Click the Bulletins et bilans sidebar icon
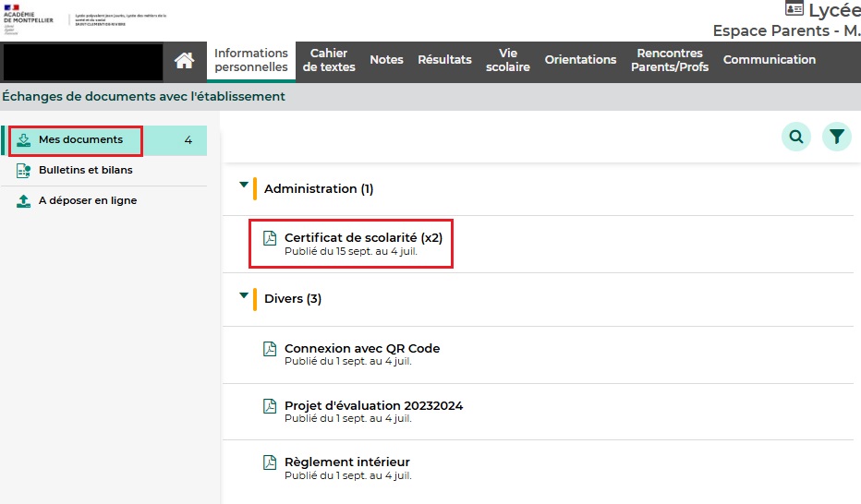 24,171
